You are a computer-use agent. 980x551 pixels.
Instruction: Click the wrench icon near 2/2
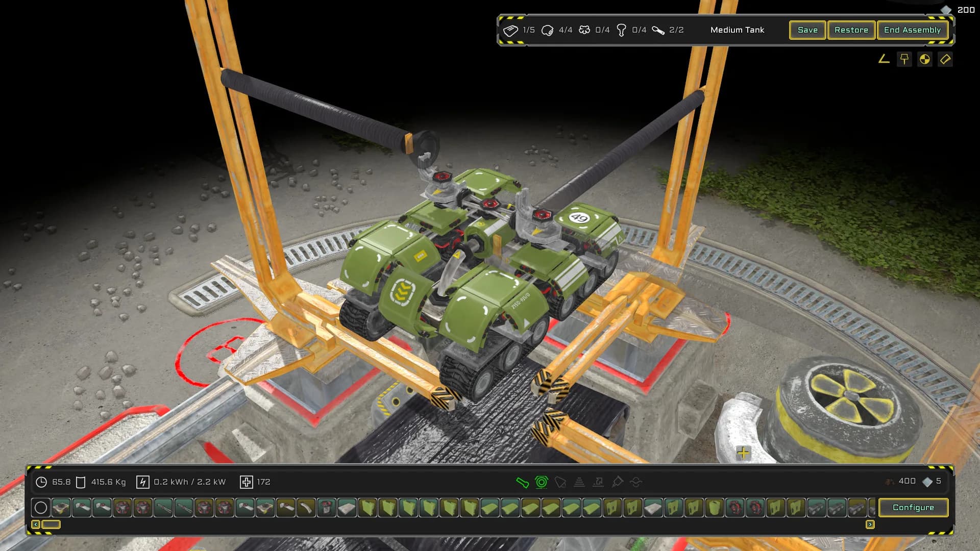coord(658,31)
